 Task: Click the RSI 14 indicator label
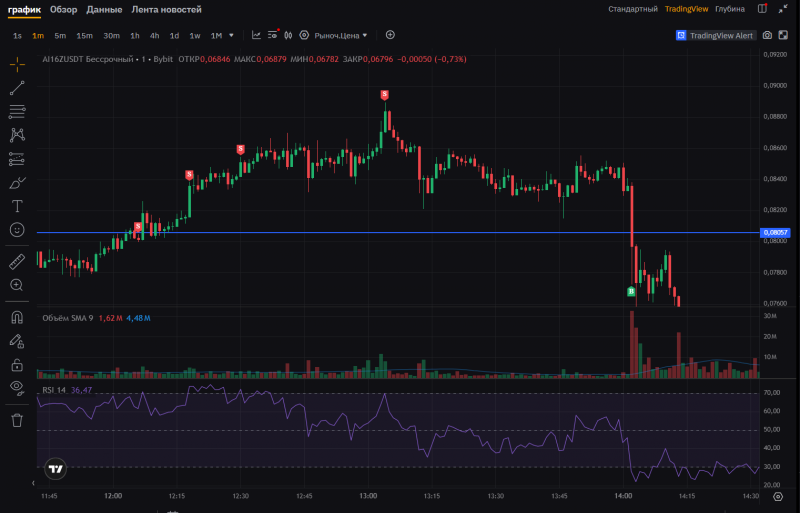pyautogui.click(x=54, y=390)
